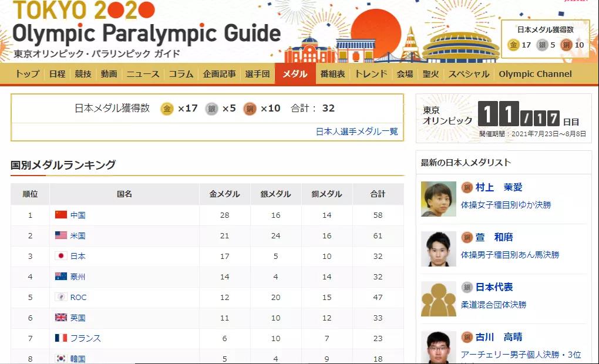Open the 番組表 navigation tab

(333, 74)
